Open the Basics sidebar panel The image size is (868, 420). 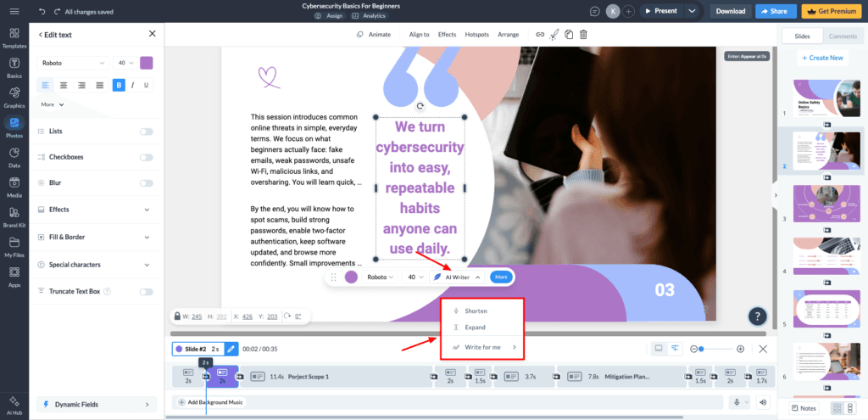pyautogui.click(x=14, y=68)
